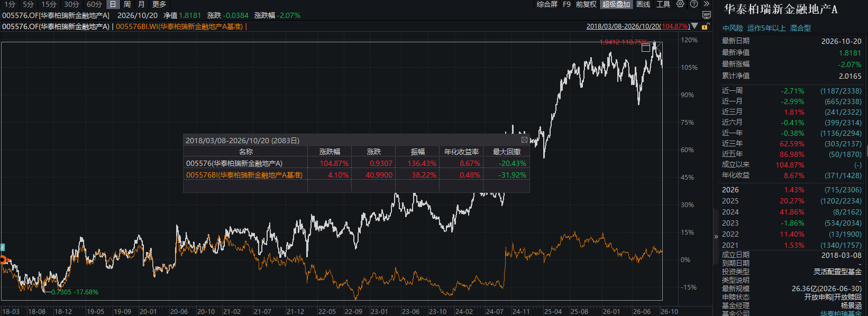Click the 0.7305 -17.68% low label
The height and width of the screenshot is (316, 868).
[75, 292]
